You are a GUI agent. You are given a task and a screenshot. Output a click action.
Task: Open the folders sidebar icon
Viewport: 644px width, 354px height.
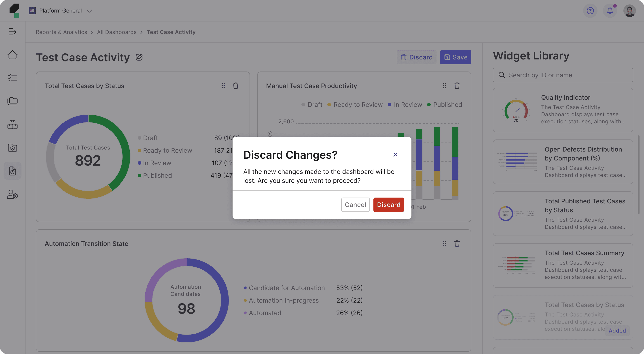(12, 101)
